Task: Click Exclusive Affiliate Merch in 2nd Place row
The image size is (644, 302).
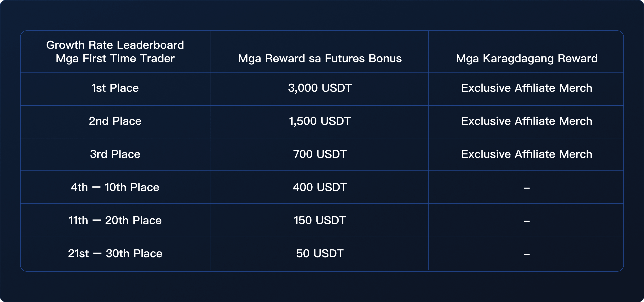Action: pyautogui.click(x=527, y=121)
